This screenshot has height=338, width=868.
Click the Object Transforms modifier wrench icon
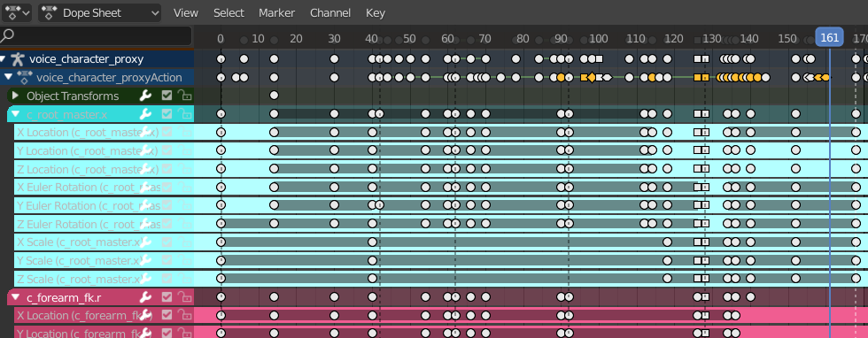145,96
